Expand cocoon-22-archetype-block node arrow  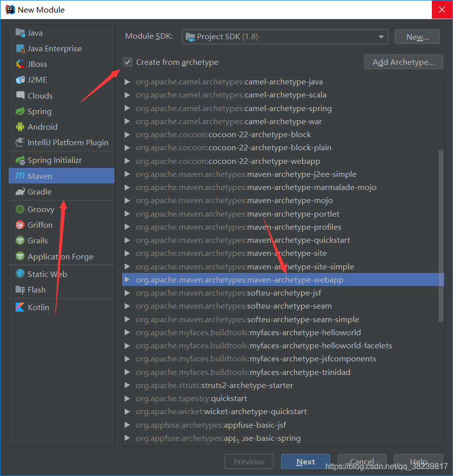coord(128,135)
